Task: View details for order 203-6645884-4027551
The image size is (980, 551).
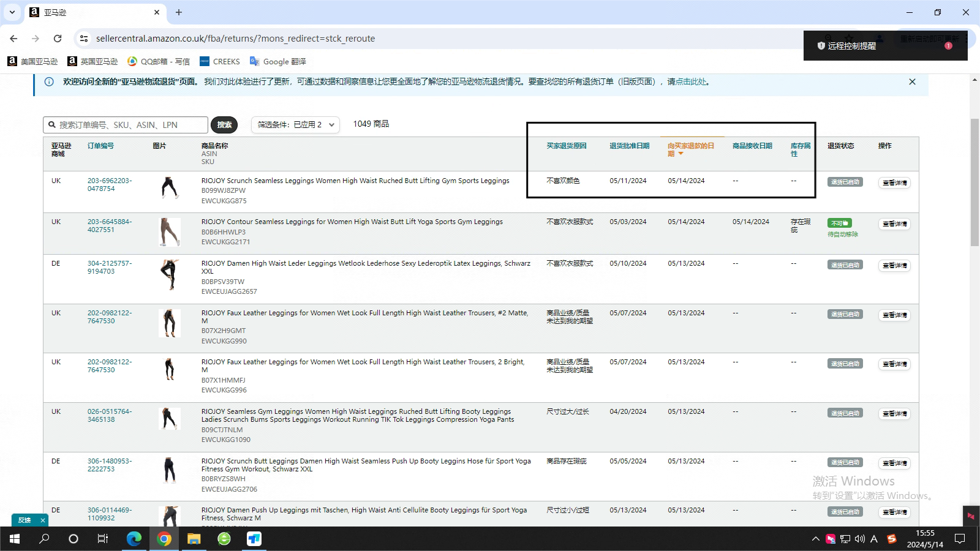Action: 894,223
